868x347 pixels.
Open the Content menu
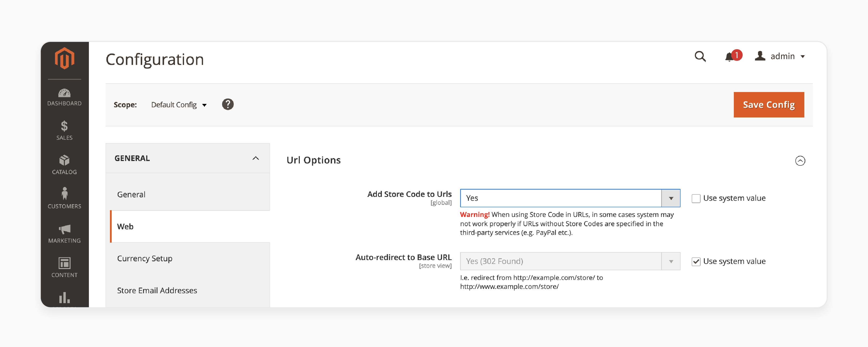pos(64,268)
